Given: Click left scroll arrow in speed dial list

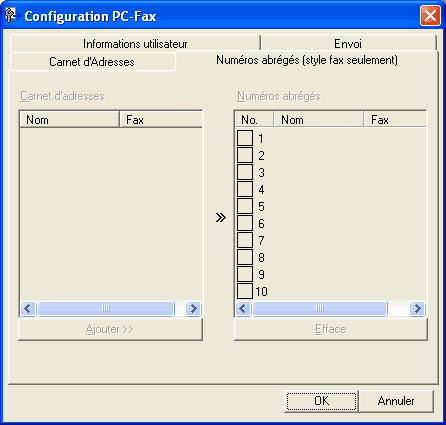Looking at the screenshot, I should pyautogui.click(x=243, y=308).
